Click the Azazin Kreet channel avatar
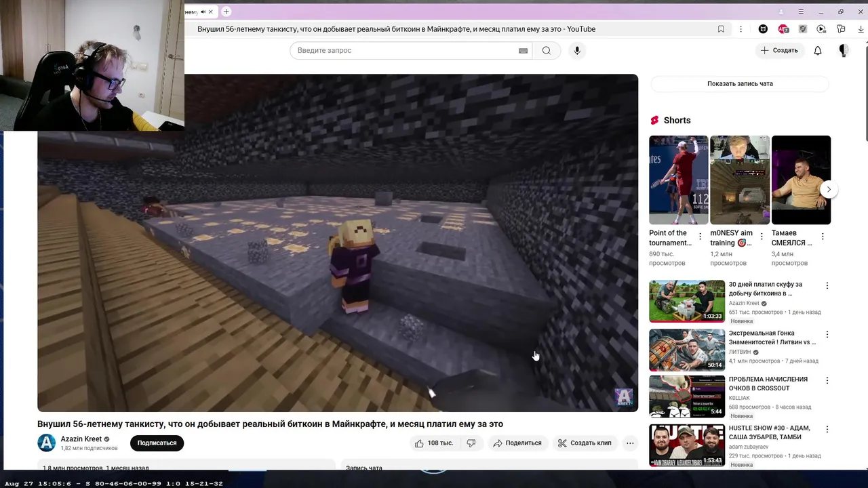The image size is (868, 488). (x=46, y=443)
